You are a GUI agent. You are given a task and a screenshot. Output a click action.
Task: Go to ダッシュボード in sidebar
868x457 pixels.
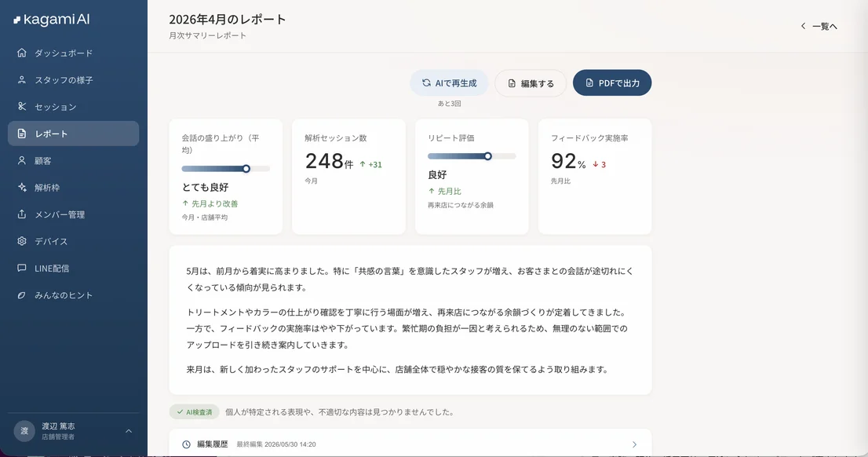[x=73, y=53]
